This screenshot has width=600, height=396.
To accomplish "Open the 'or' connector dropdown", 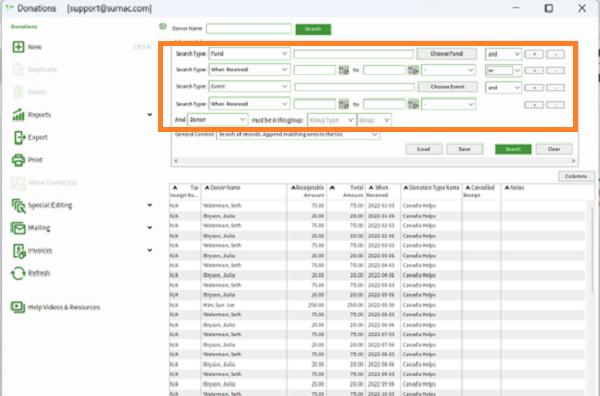I will point(503,70).
